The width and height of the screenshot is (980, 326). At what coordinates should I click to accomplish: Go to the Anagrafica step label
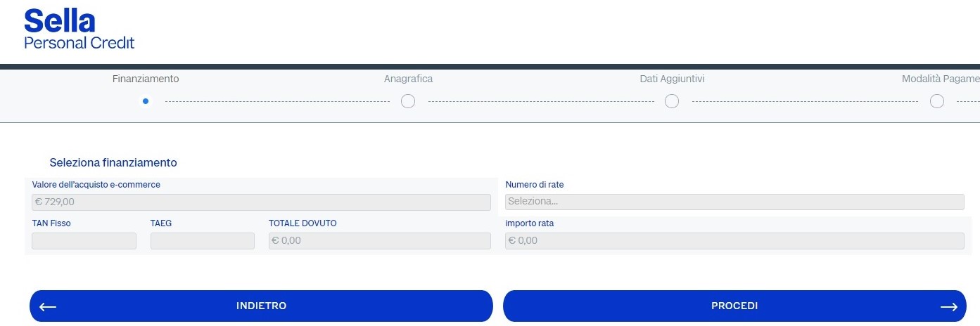pyautogui.click(x=408, y=79)
